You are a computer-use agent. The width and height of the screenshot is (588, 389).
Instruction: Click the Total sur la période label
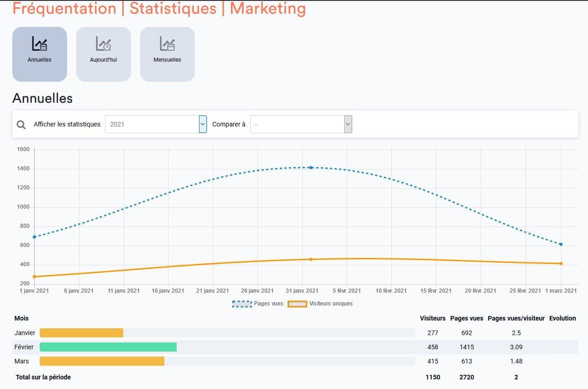coord(43,377)
